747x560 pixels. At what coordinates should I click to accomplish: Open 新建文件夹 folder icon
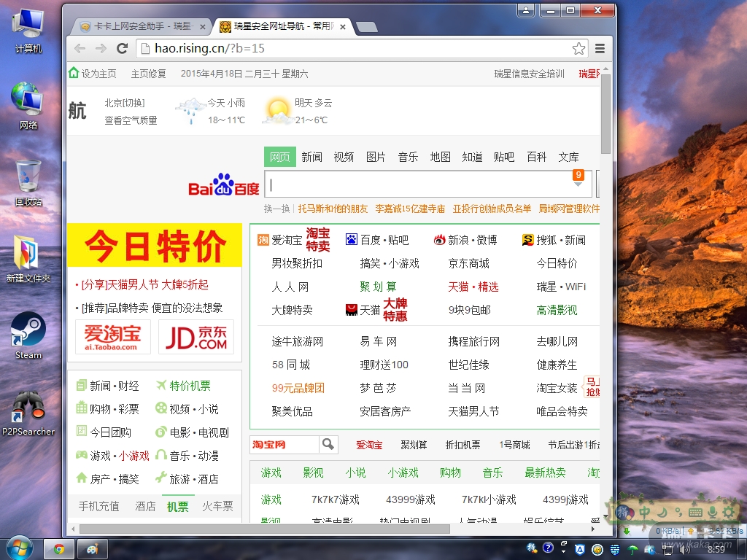click(x=28, y=260)
